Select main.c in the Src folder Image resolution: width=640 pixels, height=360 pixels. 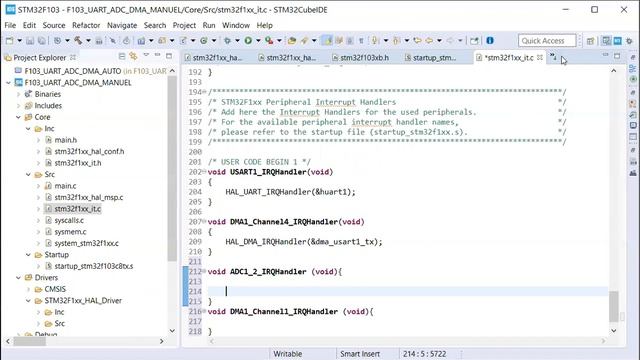(x=65, y=186)
